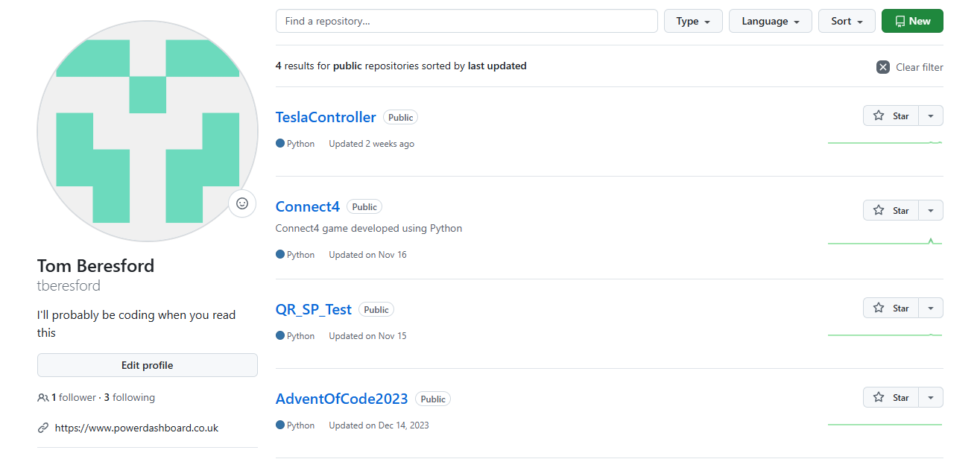Open the AdventOfCode2023 repository link
The width and height of the screenshot is (980, 459).
click(x=341, y=399)
